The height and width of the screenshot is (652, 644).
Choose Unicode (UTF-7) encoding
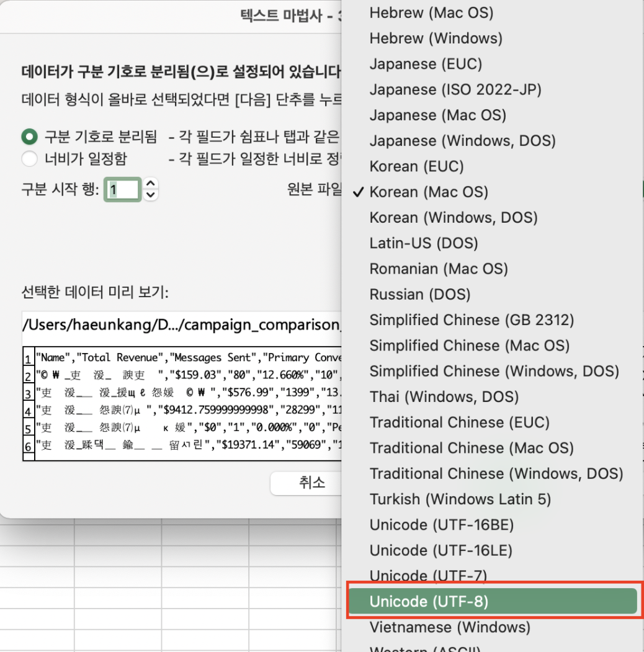pos(492,576)
